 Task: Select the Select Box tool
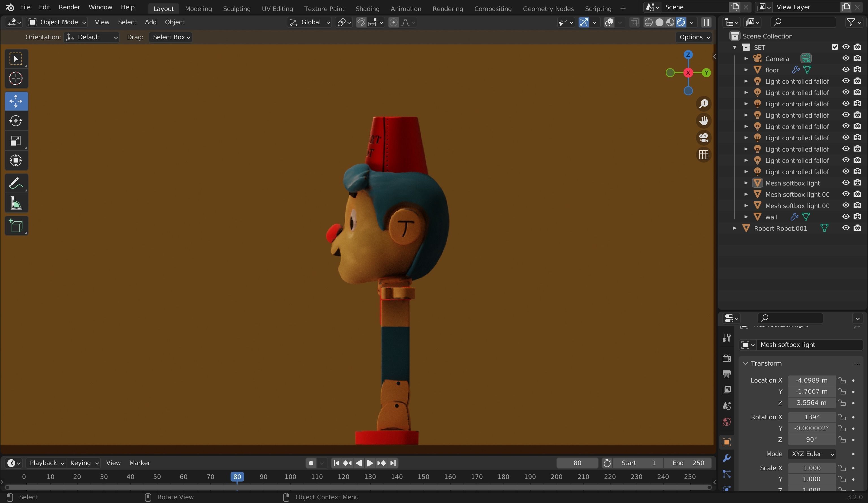coord(16,59)
